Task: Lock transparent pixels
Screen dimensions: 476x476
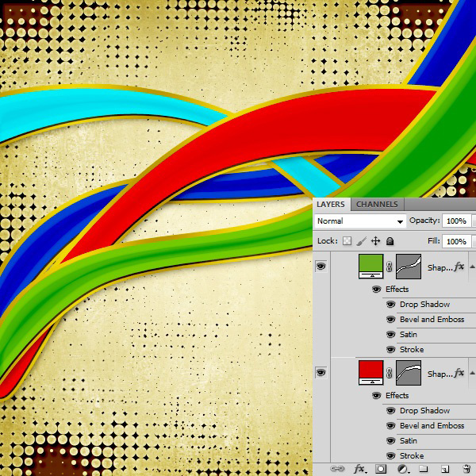Action: (x=347, y=241)
